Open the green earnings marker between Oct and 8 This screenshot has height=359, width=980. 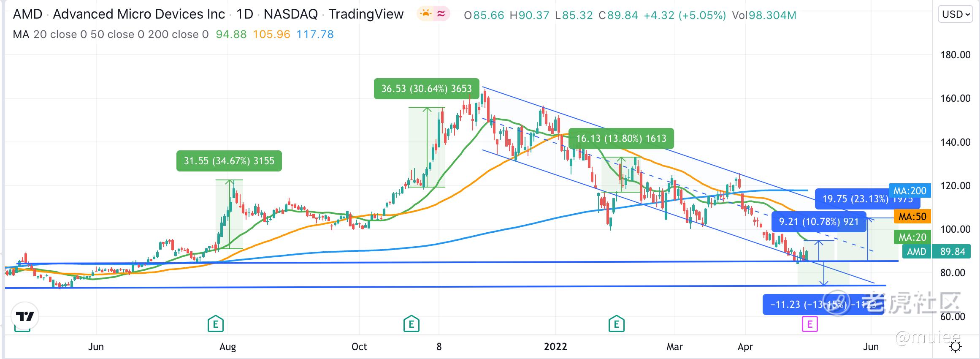pos(411,324)
